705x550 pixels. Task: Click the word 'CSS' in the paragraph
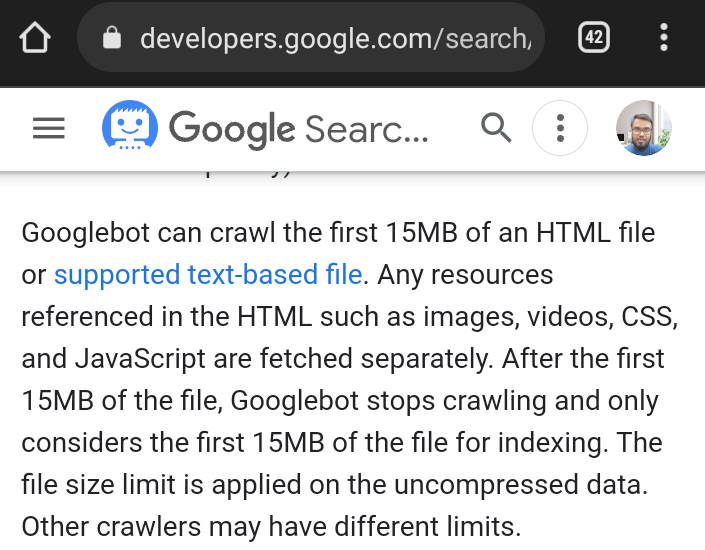tap(647, 317)
